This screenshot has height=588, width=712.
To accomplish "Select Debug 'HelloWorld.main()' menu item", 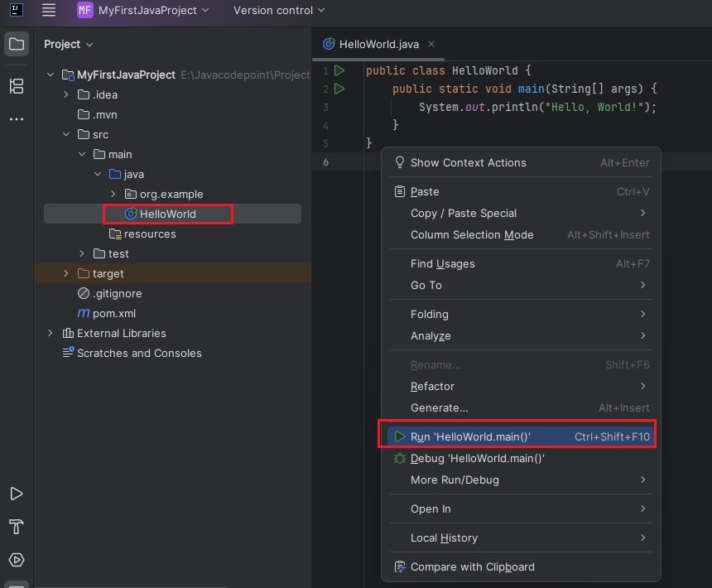I will coord(521,459).
